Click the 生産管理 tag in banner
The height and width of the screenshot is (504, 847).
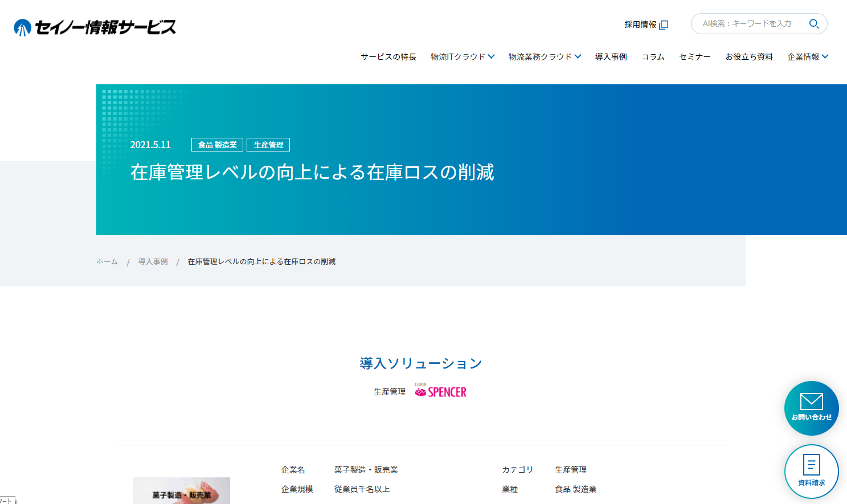click(x=268, y=145)
